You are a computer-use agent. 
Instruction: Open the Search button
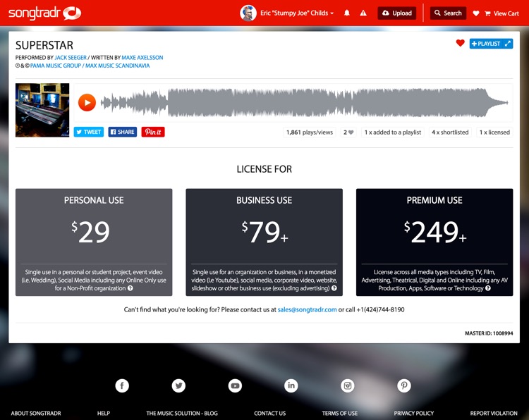click(x=448, y=13)
